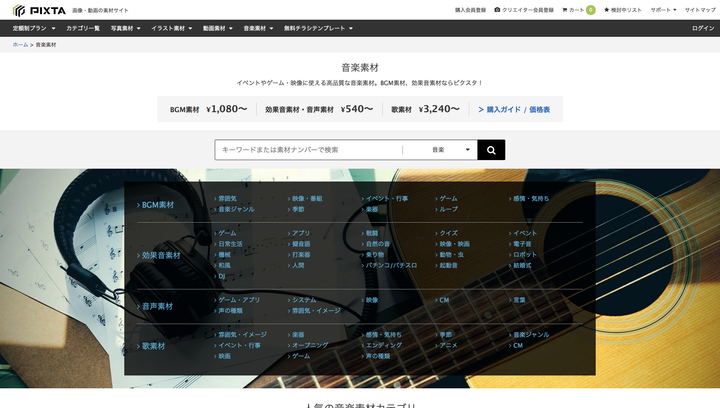
Task: Open the cart (カート) icon link
Action: pyautogui.click(x=573, y=10)
